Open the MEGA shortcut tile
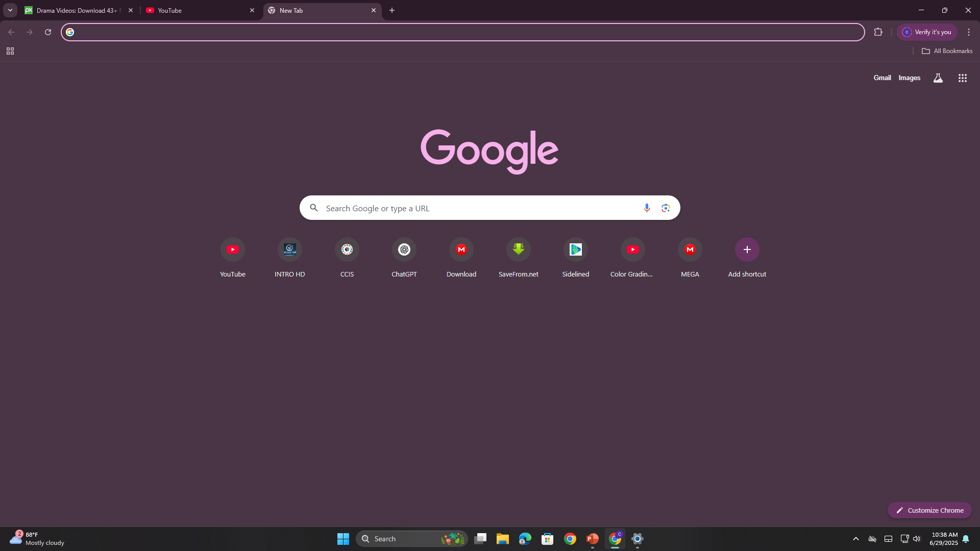Image resolution: width=980 pixels, height=551 pixels. 690,258
